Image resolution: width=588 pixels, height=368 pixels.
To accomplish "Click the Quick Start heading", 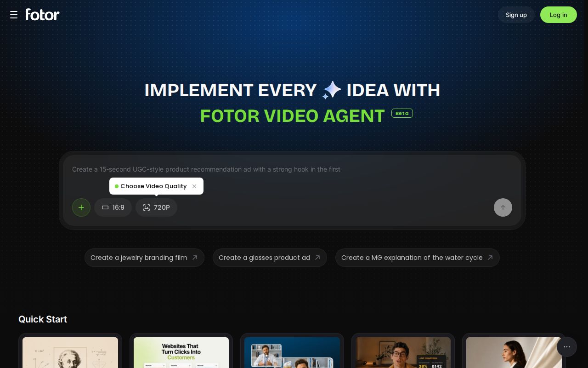I will pyautogui.click(x=43, y=319).
